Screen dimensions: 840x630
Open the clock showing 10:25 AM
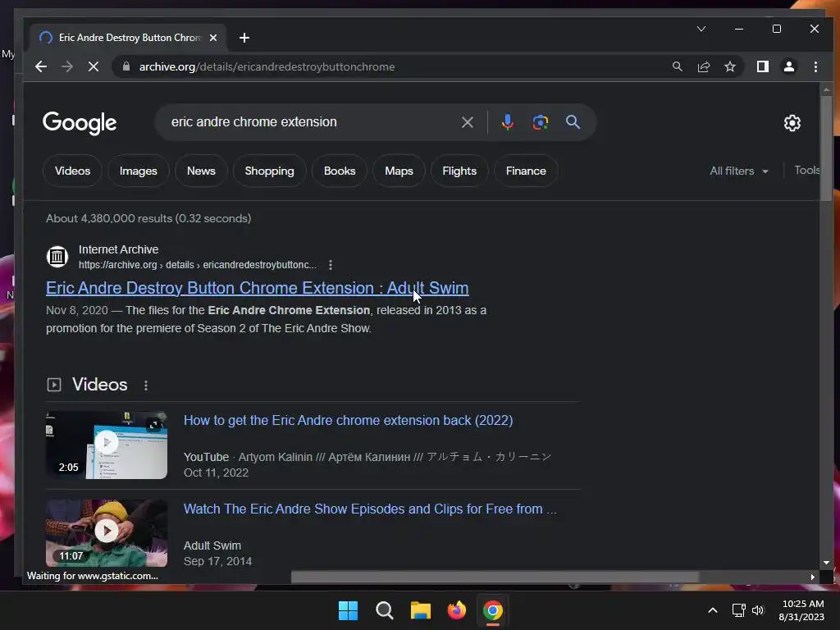pyautogui.click(x=801, y=610)
